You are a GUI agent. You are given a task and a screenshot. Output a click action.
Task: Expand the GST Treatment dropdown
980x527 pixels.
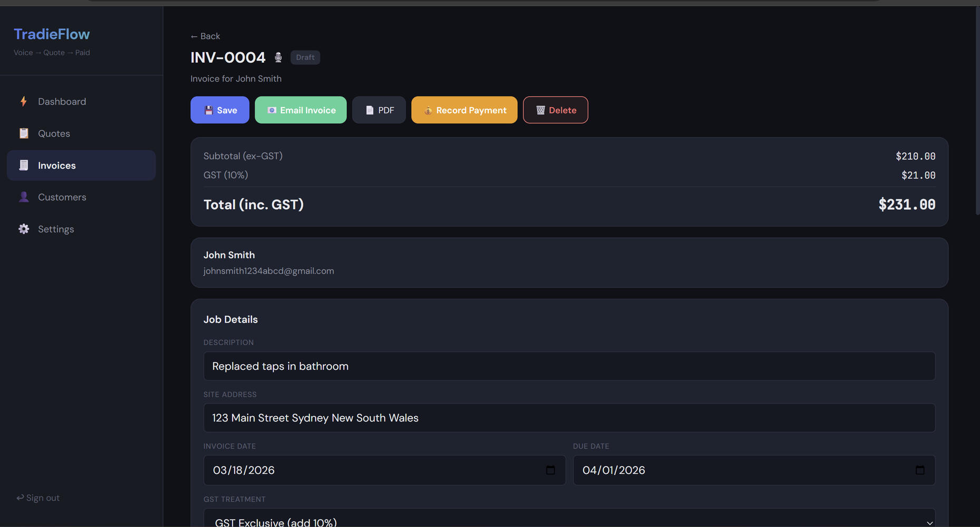coord(569,520)
